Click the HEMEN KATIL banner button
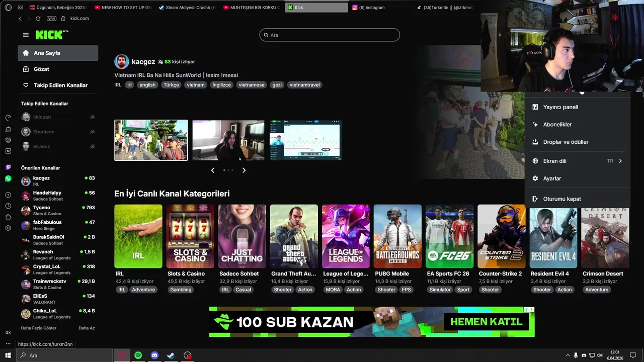The image size is (644, 362). coord(486,322)
